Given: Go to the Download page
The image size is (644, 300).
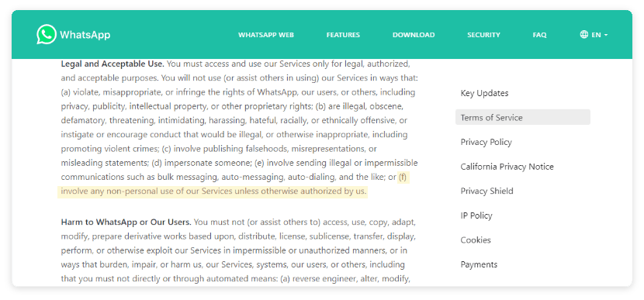Looking at the screenshot, I should point(414,35).
